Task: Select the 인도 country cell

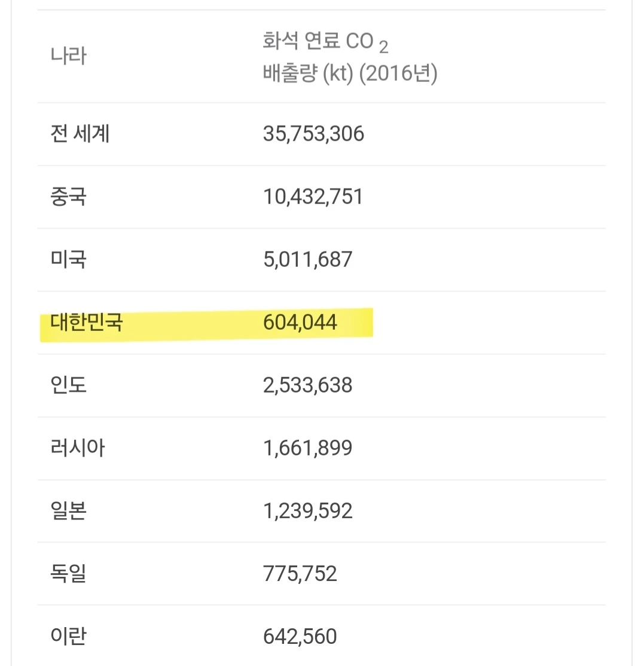Action: pyautogui.click(x=68, y=385)
